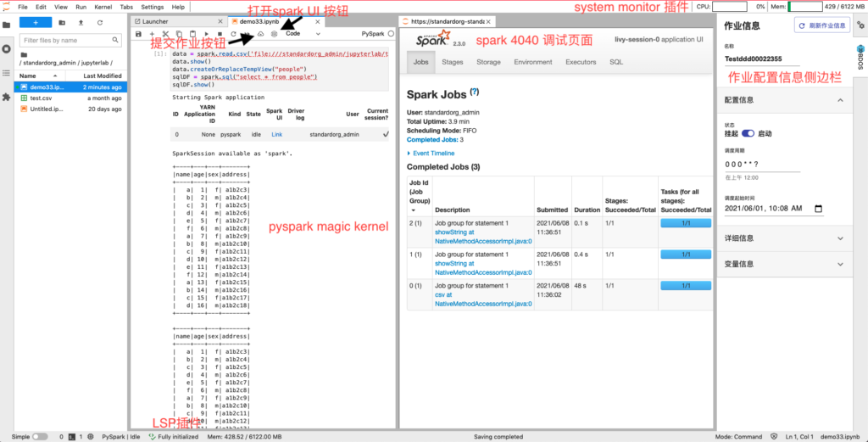Expand the 变量信息 section

pos(782,264)
